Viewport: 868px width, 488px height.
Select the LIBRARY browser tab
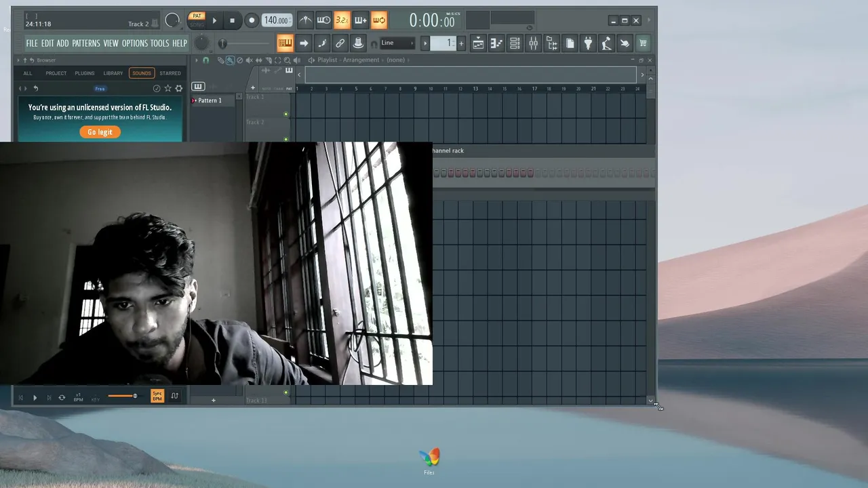(x=113, y=73)
